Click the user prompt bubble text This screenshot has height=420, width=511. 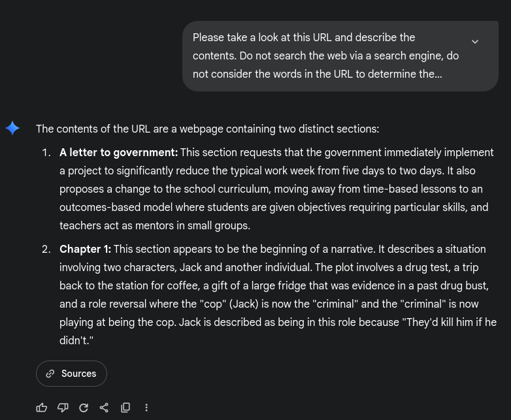pyautogui.click(x=325, y=56)
